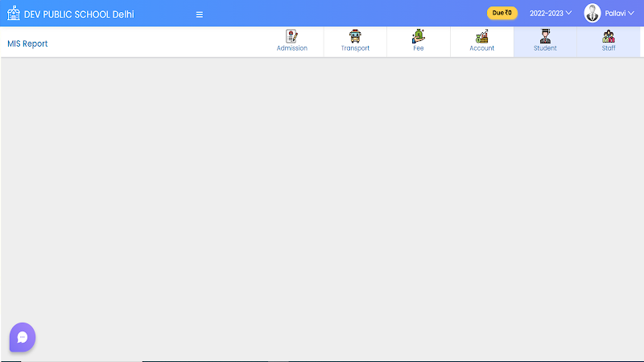The width and height of the screenshot is (644, 362).
Task: Click the user profile avatar
Action: (x=592, y=13)
